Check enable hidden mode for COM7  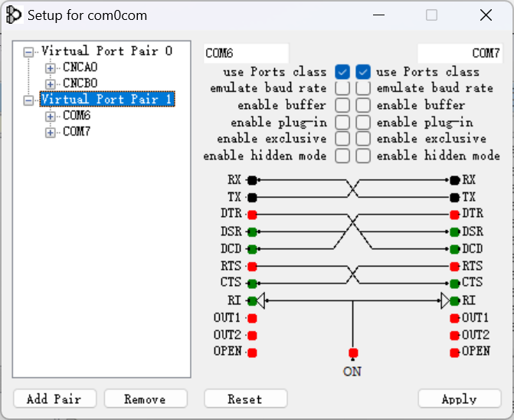[x=363, y=156]
